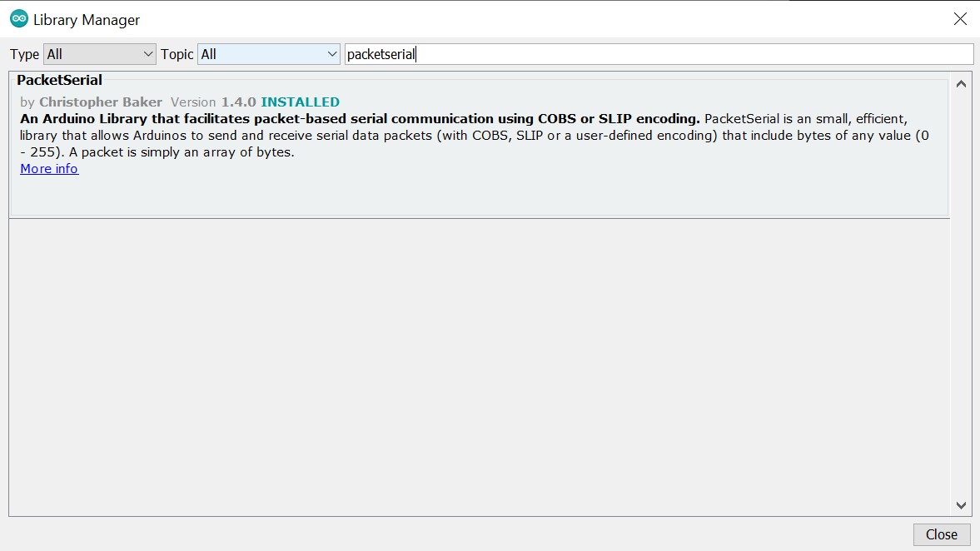Close Library Manager with the X button

pyautogui.click(x=960, y=19)
